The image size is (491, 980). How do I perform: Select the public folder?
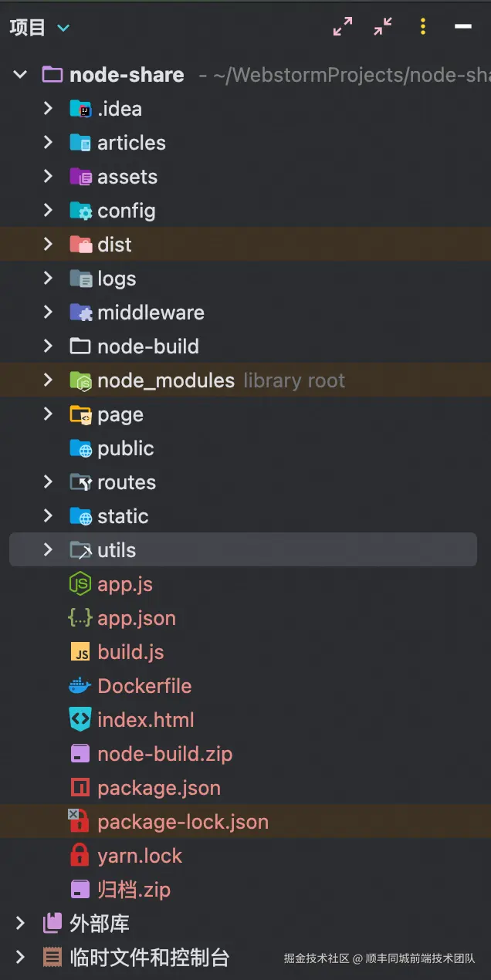pyautogui.click(x=125, y=448)
